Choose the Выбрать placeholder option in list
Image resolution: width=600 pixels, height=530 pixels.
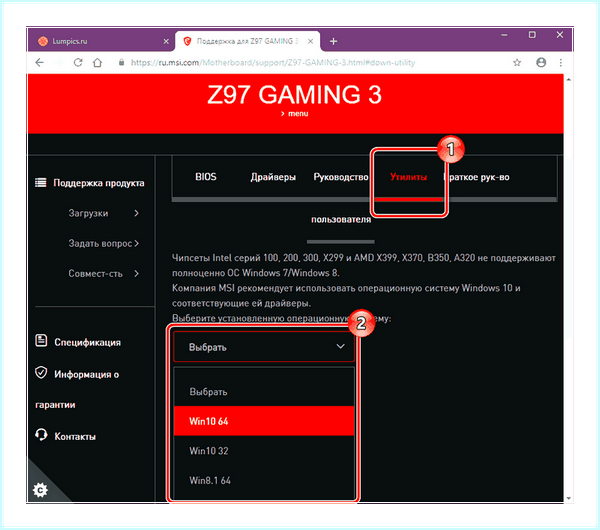click(x=264, y=391)
